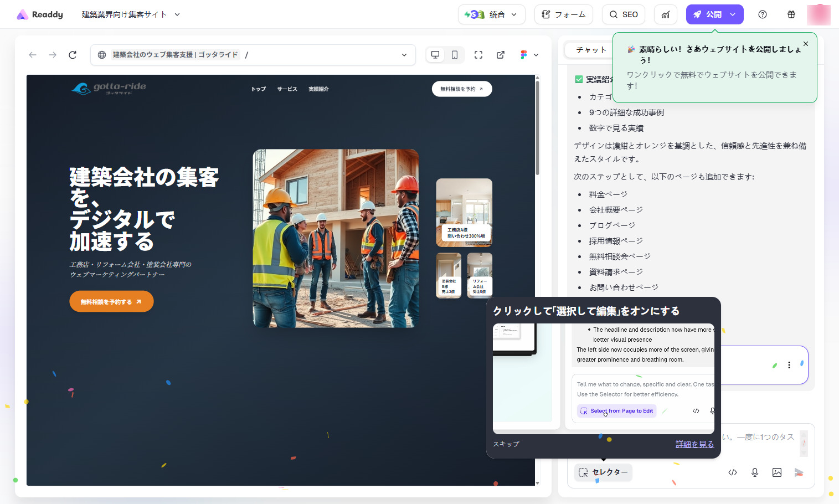Open the gift rewards icon
The image size is (839, 504).
pyautogui.click(x=791, y=14)
